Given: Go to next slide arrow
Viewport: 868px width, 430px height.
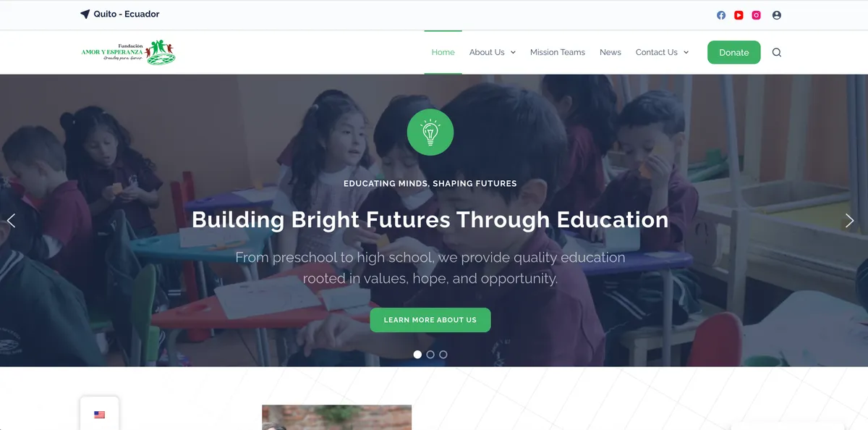Looking at the screenshot, I should [x=849, y=221].
